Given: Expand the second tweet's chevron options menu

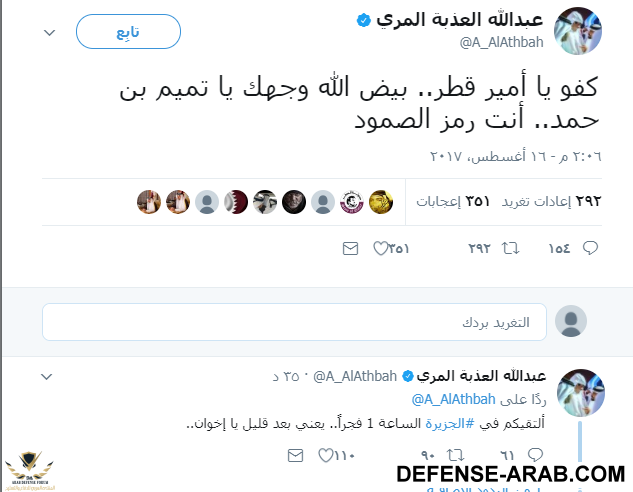Looking at the screenshot, I should [x=45, y=376].
